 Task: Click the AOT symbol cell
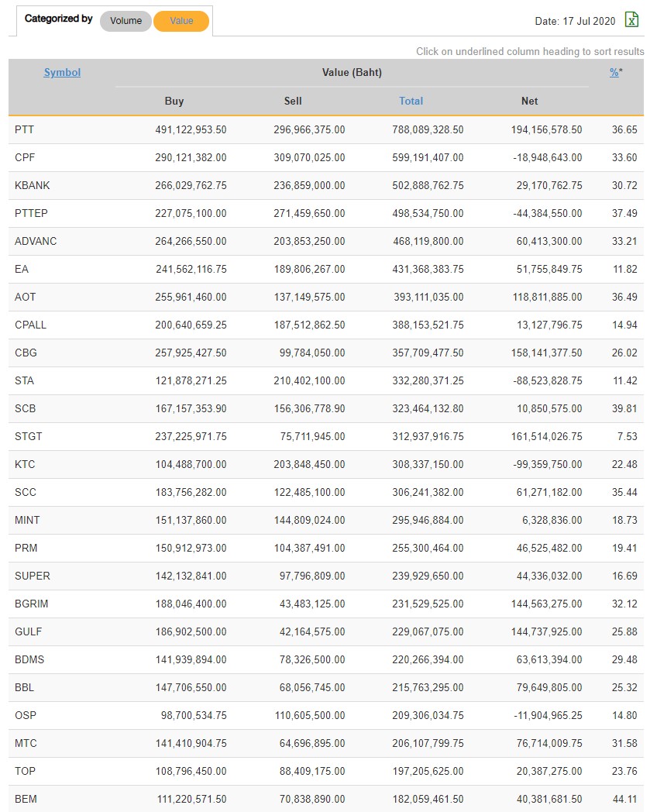tap(26, 297)
